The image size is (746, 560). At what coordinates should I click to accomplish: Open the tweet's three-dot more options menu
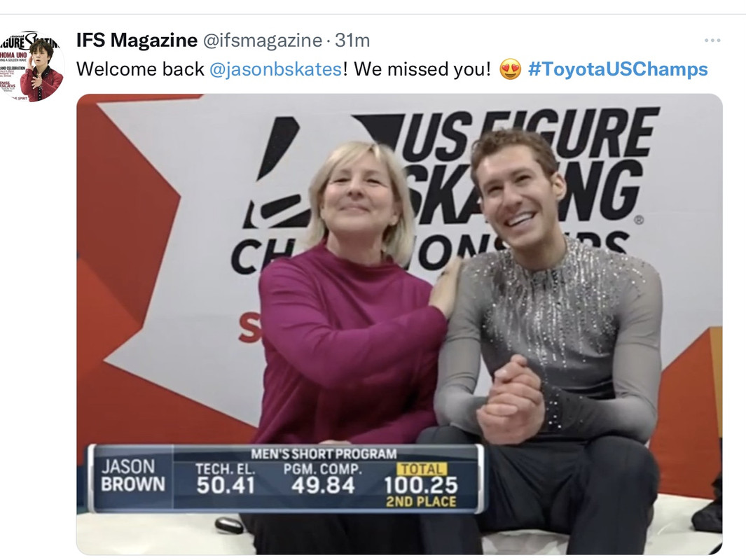(x=712, y=41)
